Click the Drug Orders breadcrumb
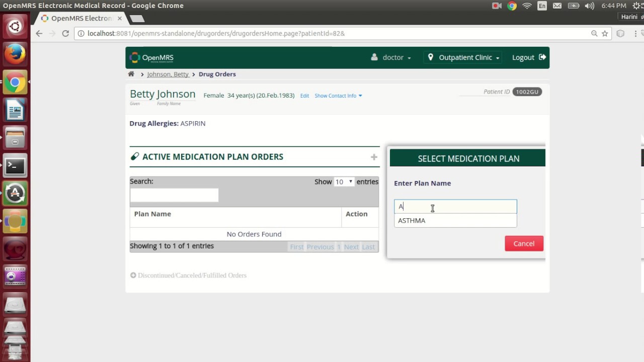Image resolution: width=644 pixels, height=362 pixels. pyautogui.click(x=217, y=74)
